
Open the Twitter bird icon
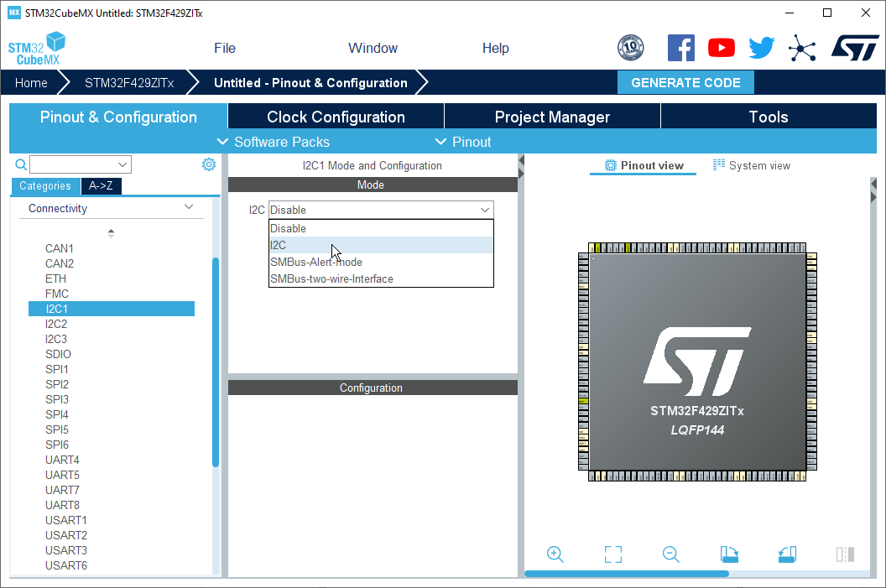pos(762,48)
